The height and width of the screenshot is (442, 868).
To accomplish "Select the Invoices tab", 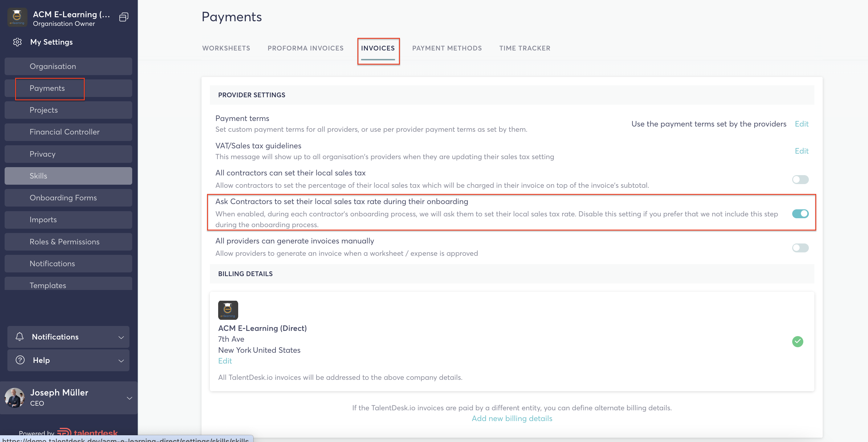I will (x=378, y=48).
